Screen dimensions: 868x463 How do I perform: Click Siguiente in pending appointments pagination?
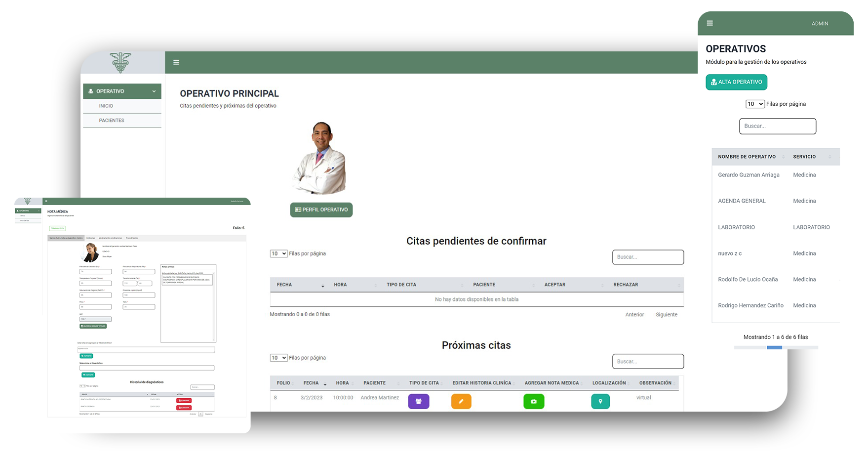coord(666,315)
